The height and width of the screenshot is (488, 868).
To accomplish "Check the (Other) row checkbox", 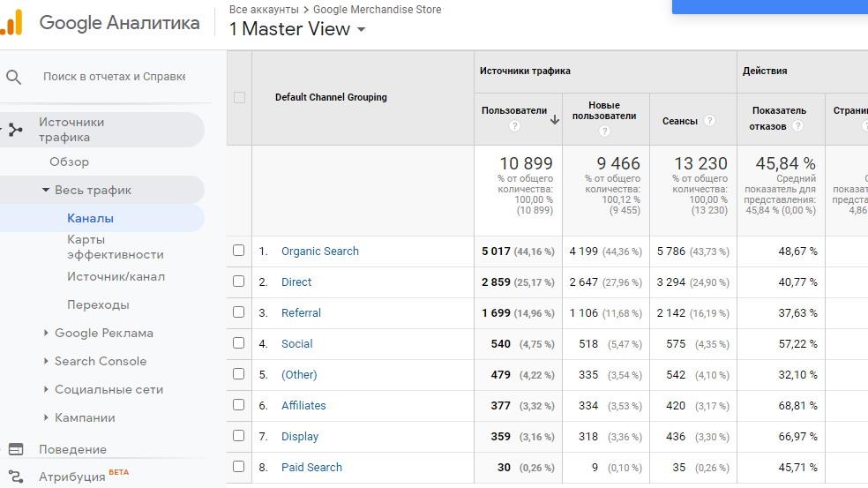I will [x=238, y=374].
